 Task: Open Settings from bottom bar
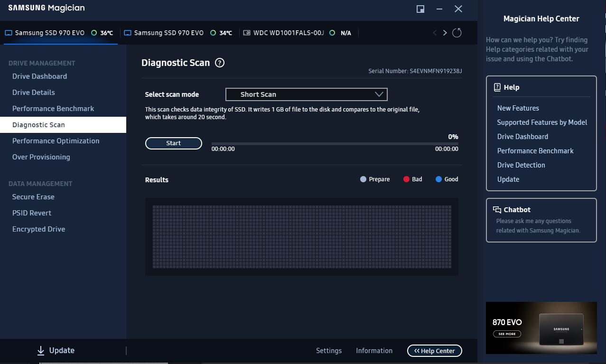tap(329, 351)
